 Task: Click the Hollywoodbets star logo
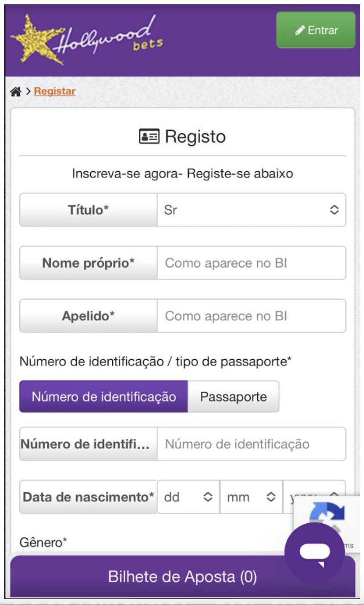(86, 40)
